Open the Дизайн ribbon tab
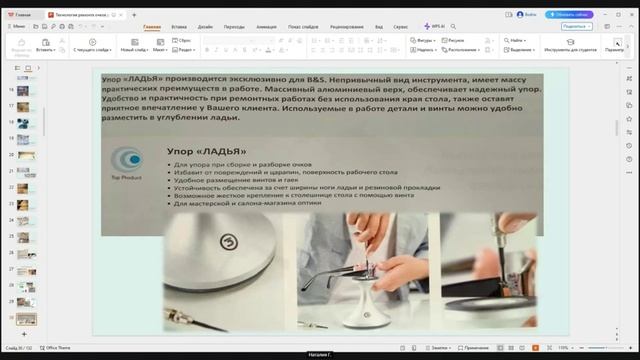 click(205, 27)
